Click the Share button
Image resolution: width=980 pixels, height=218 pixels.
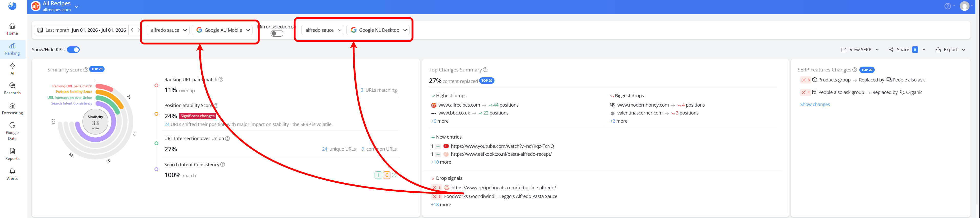point(903,49)
